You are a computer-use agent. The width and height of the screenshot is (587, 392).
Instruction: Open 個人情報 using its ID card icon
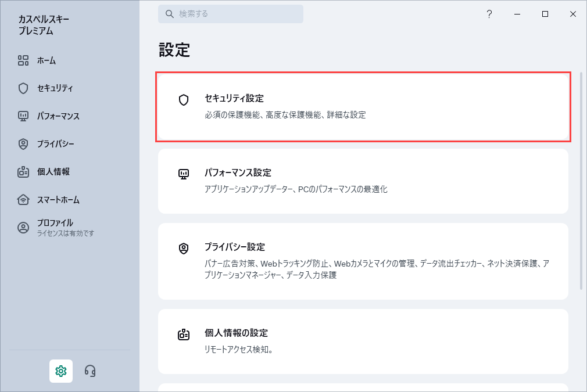pyautogui.click(x=23, y=172)
